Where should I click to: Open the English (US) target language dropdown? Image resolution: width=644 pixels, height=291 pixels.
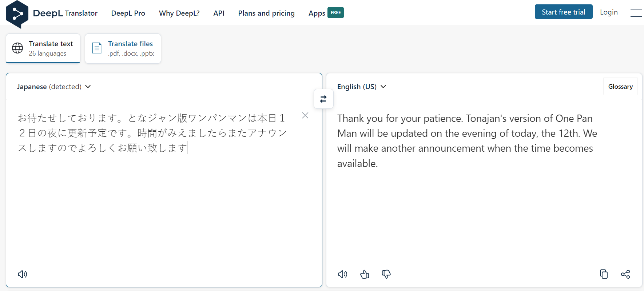362,87
